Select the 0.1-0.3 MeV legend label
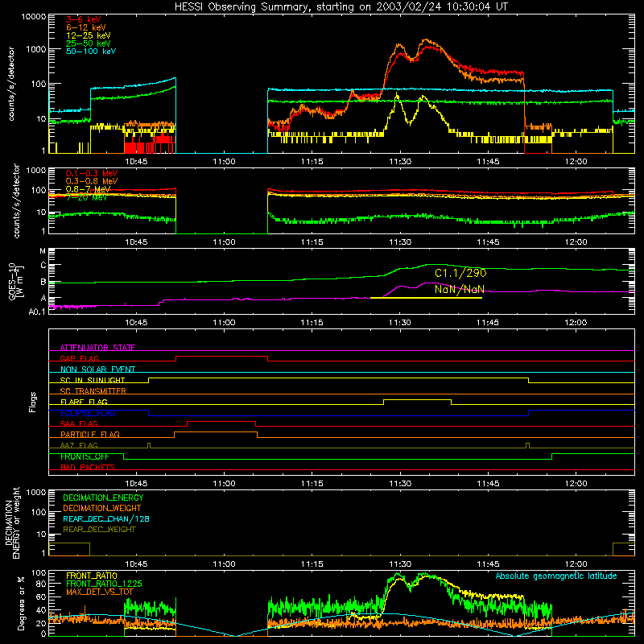 92,173
